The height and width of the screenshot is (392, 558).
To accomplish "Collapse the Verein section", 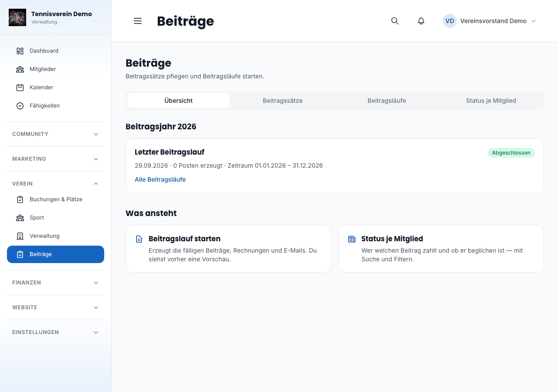I will tap(55, 184).
